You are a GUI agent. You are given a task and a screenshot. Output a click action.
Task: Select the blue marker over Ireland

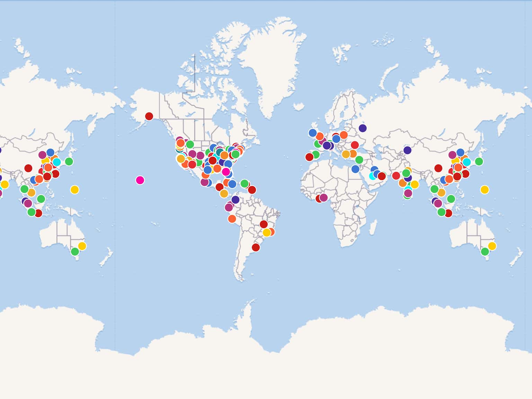point(312,133)
